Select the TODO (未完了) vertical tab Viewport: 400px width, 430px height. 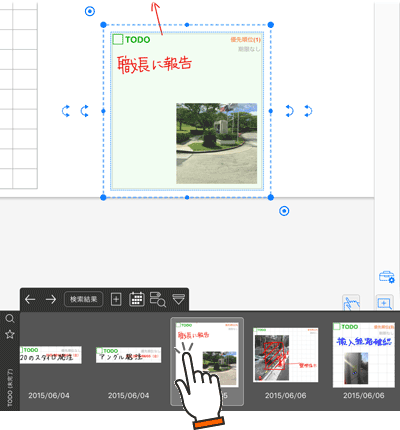coord(10,388)
